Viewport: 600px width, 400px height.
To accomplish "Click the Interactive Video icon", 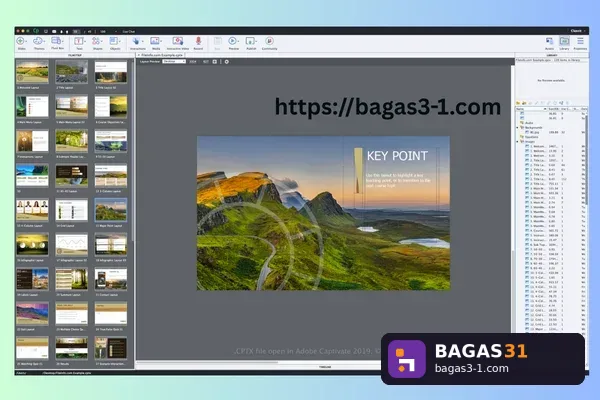I will click(x=178, y=41).
